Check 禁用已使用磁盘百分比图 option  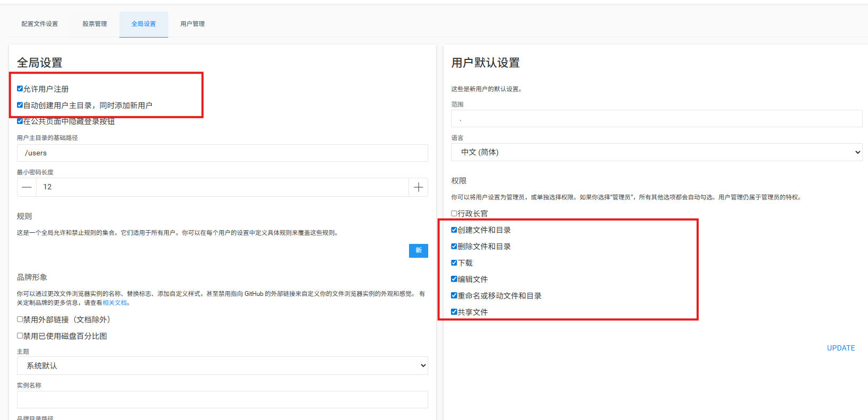(20, 336)
